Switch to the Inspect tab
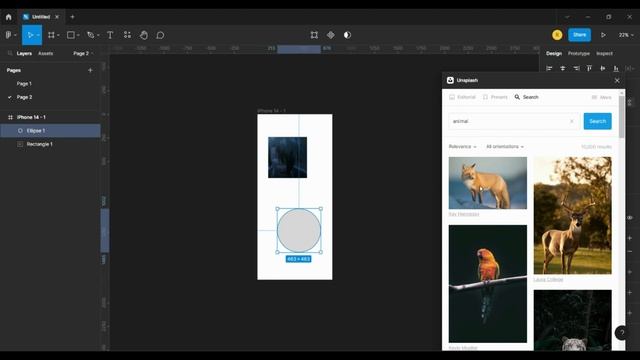This screenshot has width=640, height=360. coord(604,53)
